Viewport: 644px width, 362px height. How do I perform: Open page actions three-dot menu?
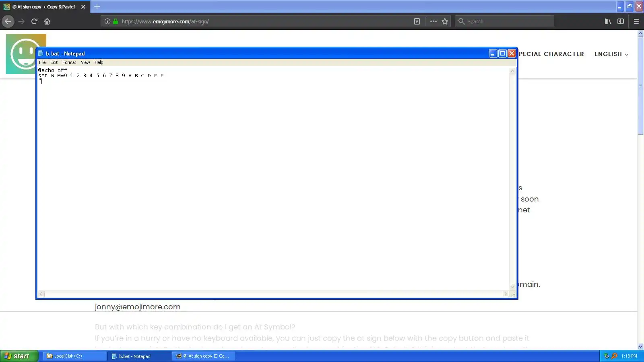[433, 21]
